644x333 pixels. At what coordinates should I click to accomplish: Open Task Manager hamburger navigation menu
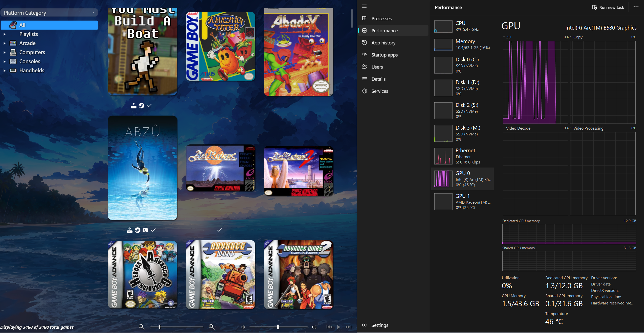364,6
